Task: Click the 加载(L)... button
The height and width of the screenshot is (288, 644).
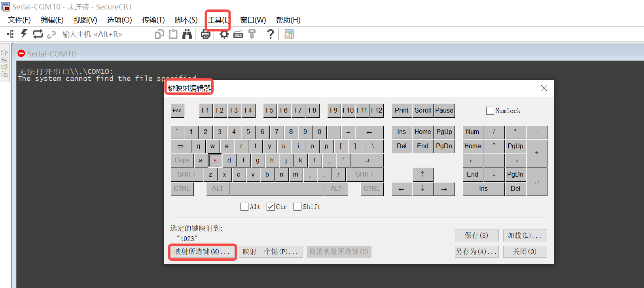Action: [525, 235]
